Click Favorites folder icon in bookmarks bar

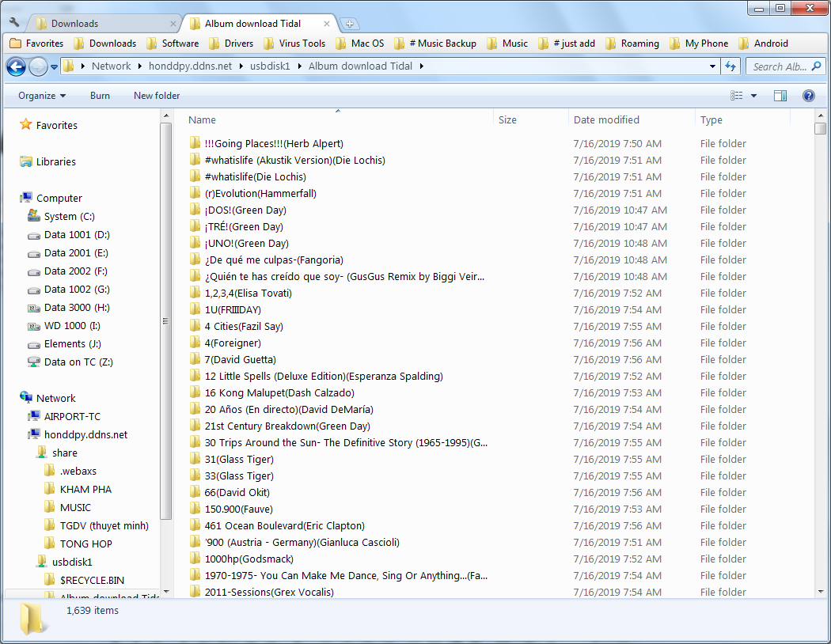[x=15, y=43]
